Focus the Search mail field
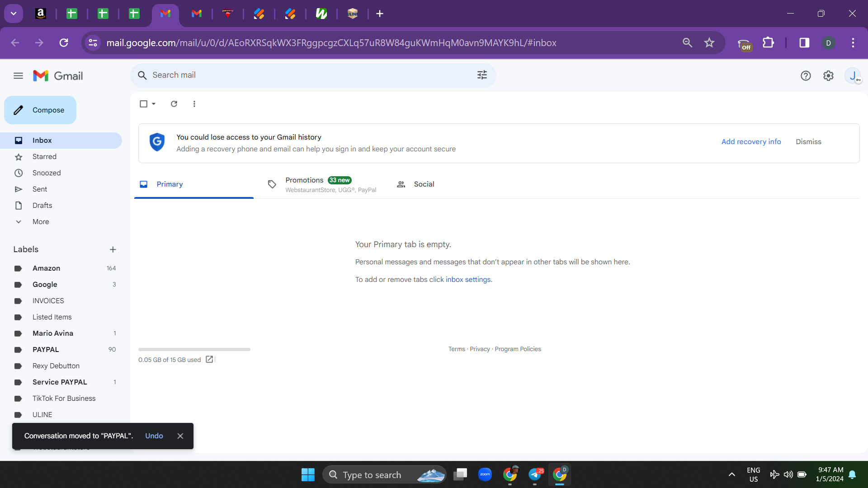This screenshot has height=488, width=868. tap(313, 75)
